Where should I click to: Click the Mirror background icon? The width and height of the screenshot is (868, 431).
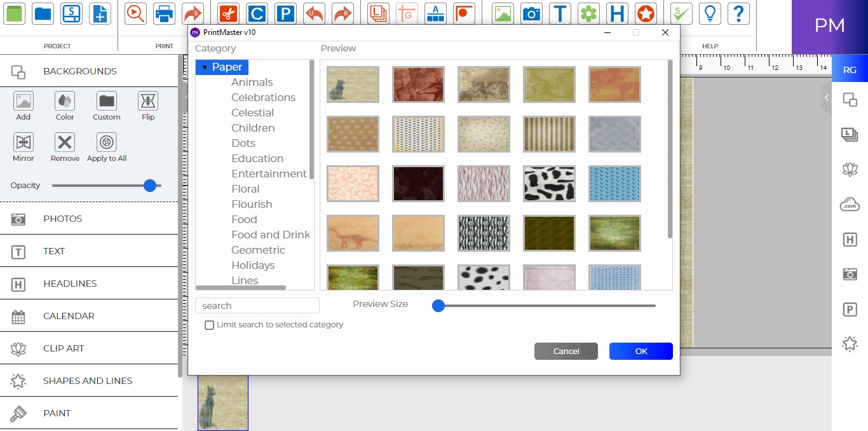[x=24, y=142]
